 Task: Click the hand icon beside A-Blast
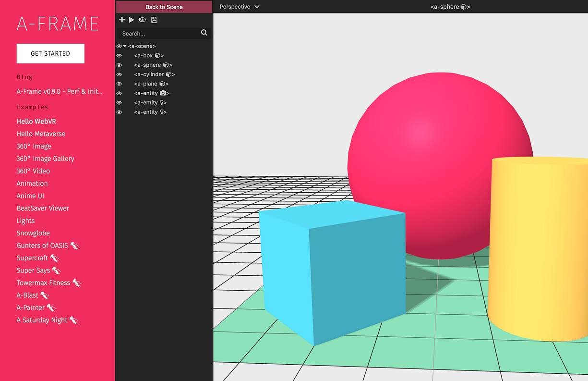tap(45, 295)
